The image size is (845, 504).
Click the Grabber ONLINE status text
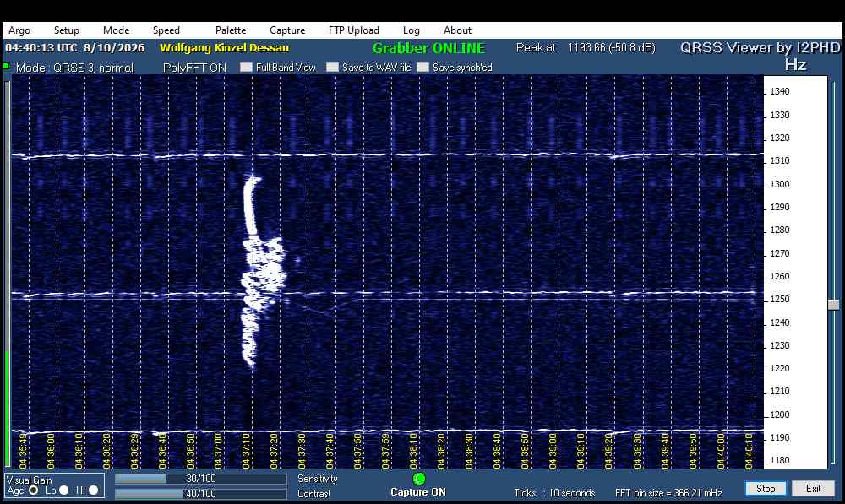pos(429,48)
